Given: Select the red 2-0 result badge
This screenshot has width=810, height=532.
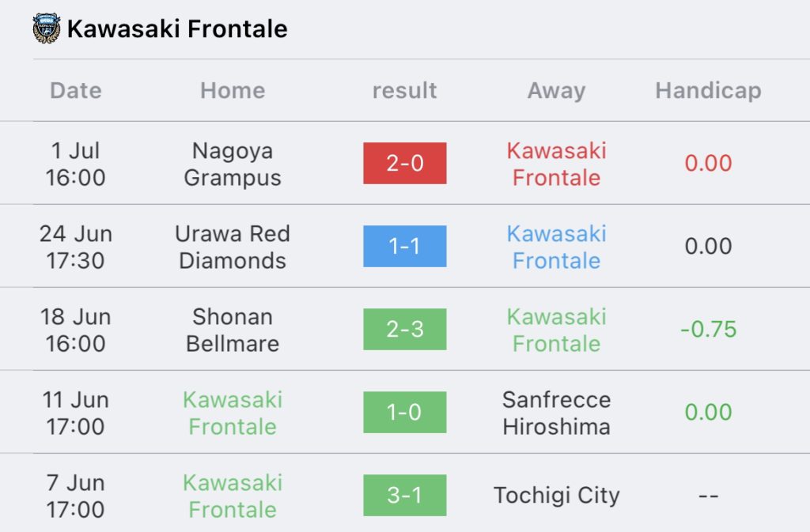Looking at the screenshot, I should [404, 163].
